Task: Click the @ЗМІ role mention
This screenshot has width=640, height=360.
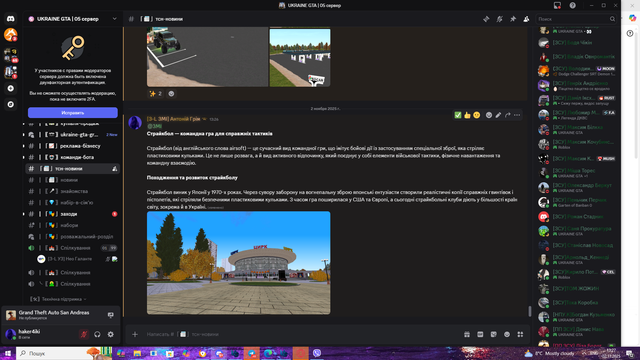Action: pyautogui.click(x=154, y=126)
